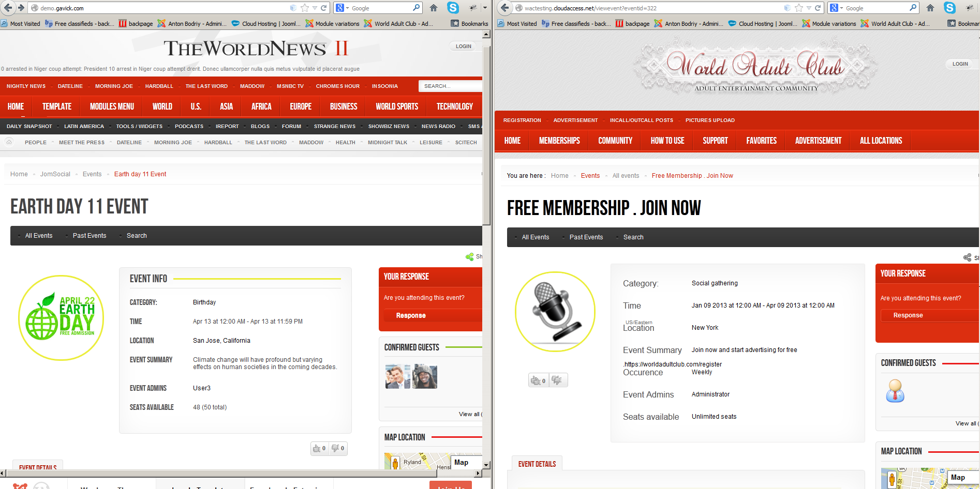Click the scroll-down arrow in the left window
The height and width of the screenshot is (489, 980).
[x=486, y=465]
